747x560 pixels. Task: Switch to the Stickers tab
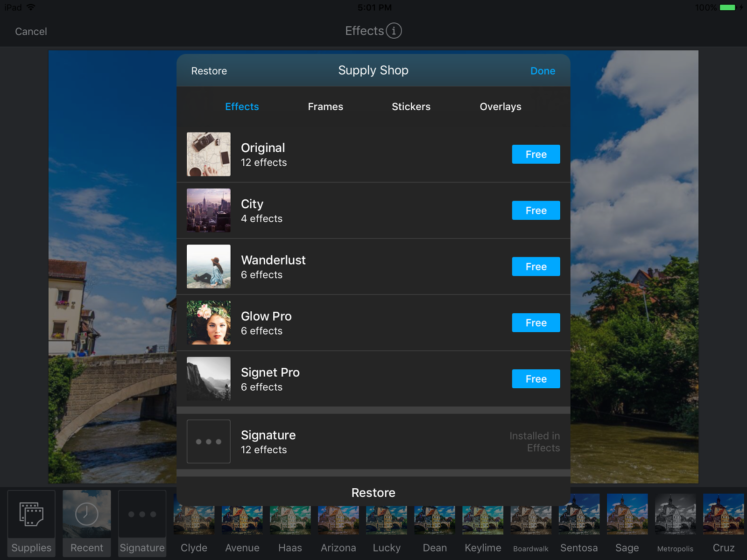[411, 106]
